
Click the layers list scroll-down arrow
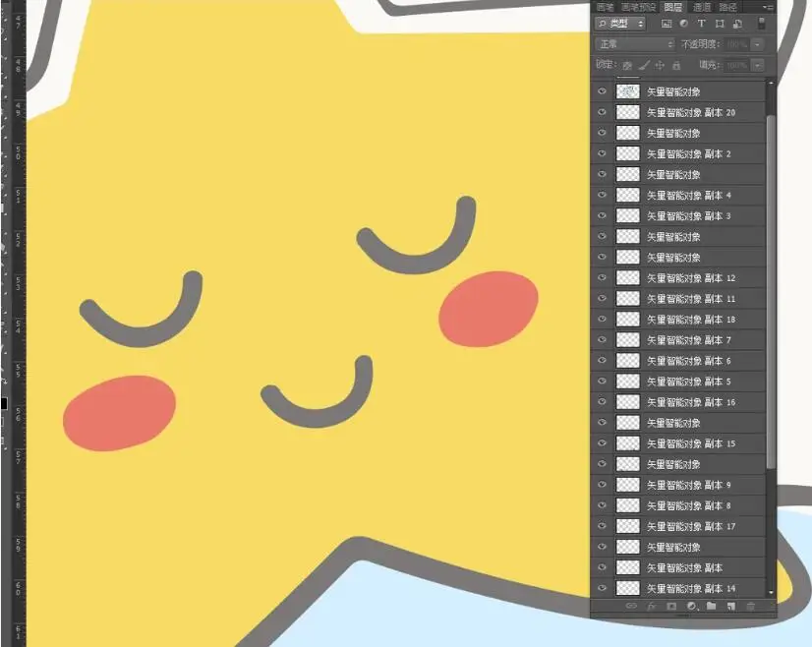click(771, 592)
